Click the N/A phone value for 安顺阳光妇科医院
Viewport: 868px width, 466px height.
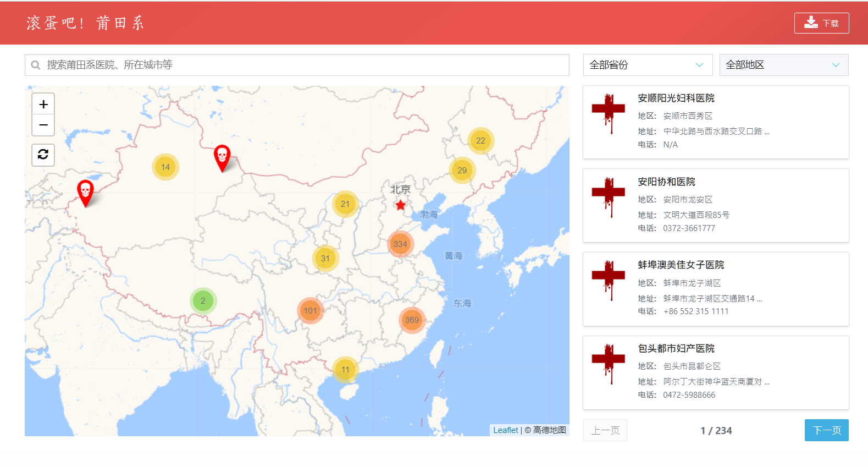click(x=671, y=145)
